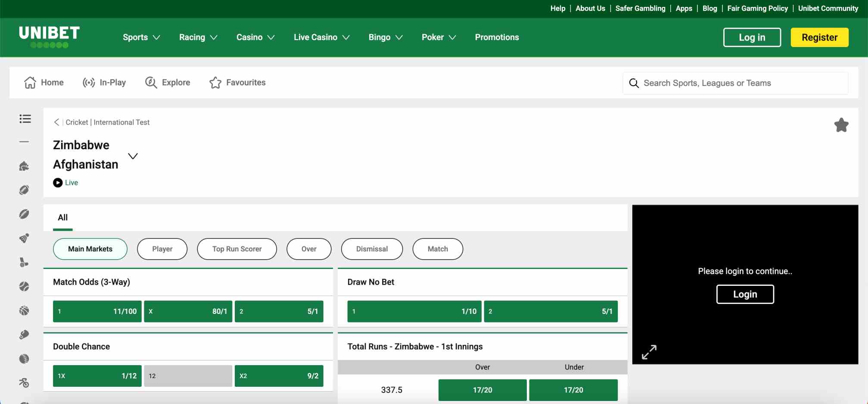The height and width of the screenshot is (404, 868).
Task: Select the horse racing sport icon
Action: pyautogui.click(x=25, y=166)
